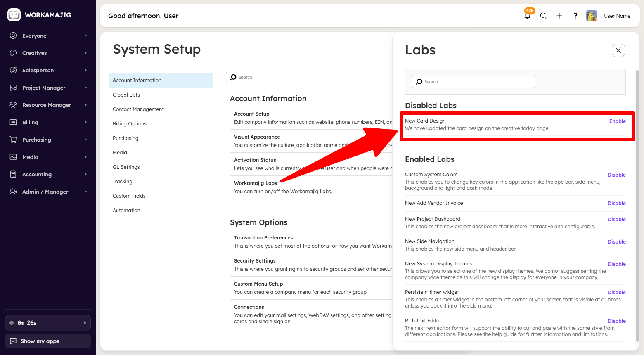Open the Tracking section
The width and height of the screenshot is (644, 355).
123,181
